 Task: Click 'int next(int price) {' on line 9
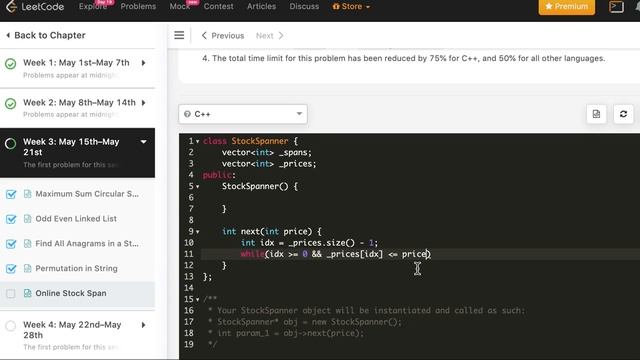271,232
